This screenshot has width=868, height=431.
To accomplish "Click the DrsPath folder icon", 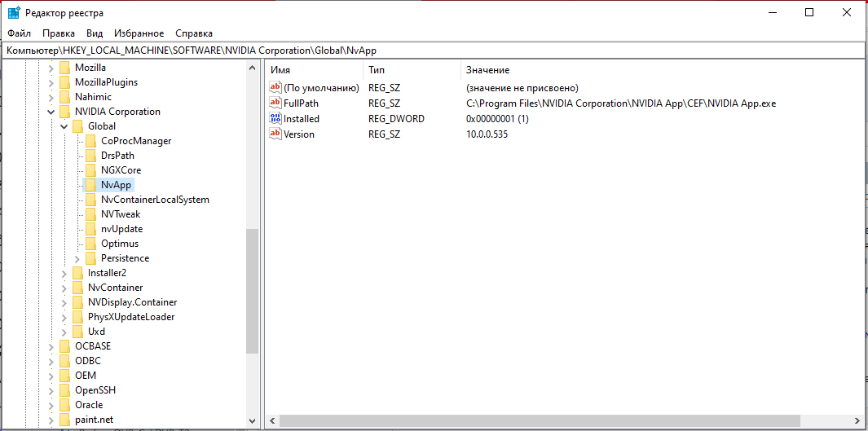I will pyautogui.click(x=91, y=156).
